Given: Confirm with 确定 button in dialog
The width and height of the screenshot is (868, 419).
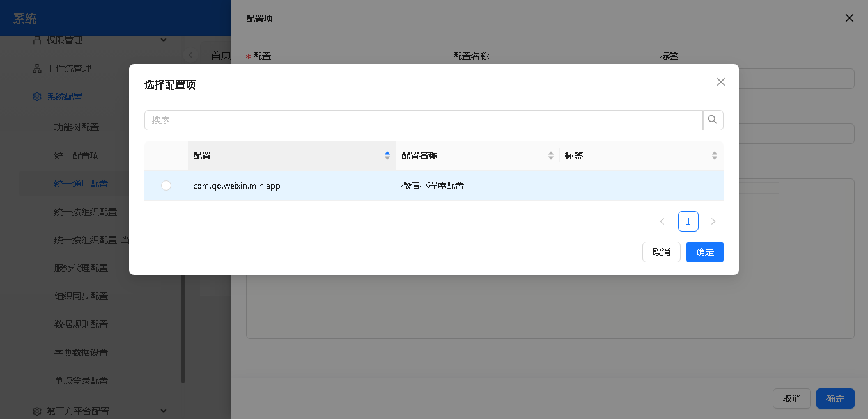Looking at the screenshot, I should [x=704, y=252].
